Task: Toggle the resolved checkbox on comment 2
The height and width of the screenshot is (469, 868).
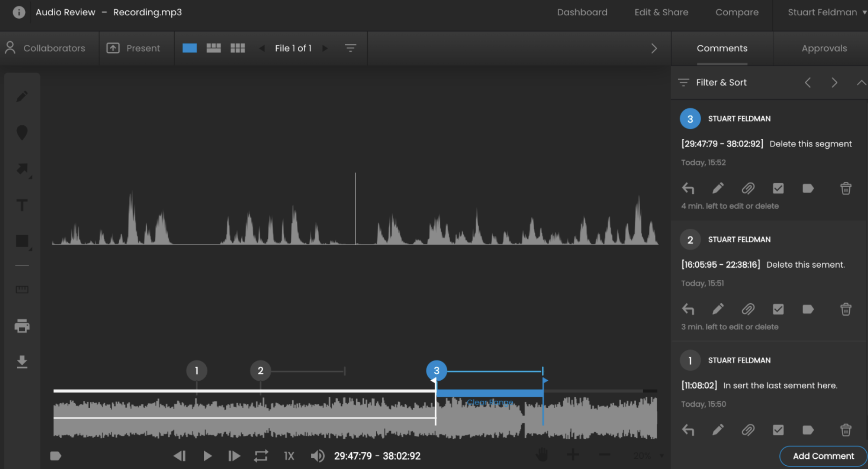Action: [x=778, y=309]
